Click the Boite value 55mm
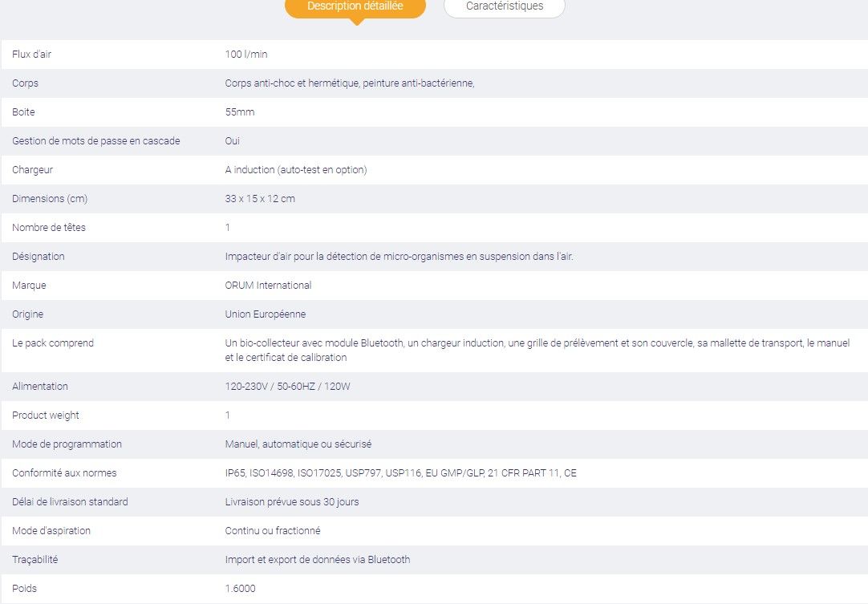The width and height of the screenshot is (868, 604). [x=240, y=112]
